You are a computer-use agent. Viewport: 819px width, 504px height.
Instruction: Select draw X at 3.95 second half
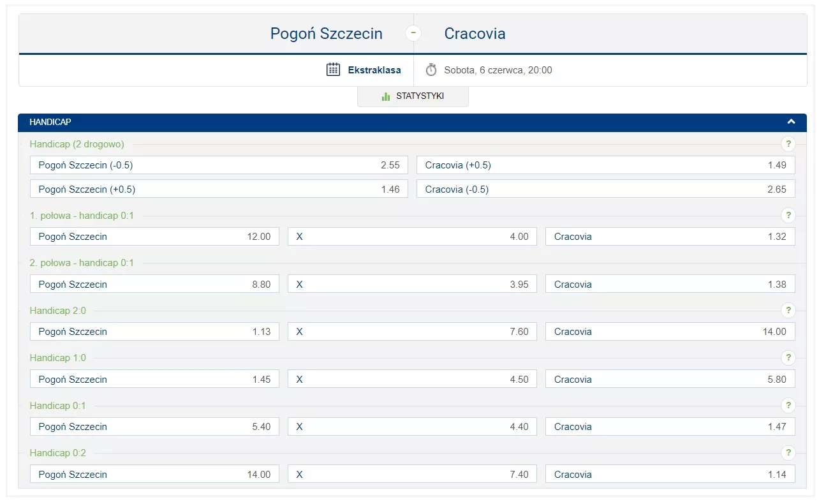pyautogui.click(x=412, y=284)
